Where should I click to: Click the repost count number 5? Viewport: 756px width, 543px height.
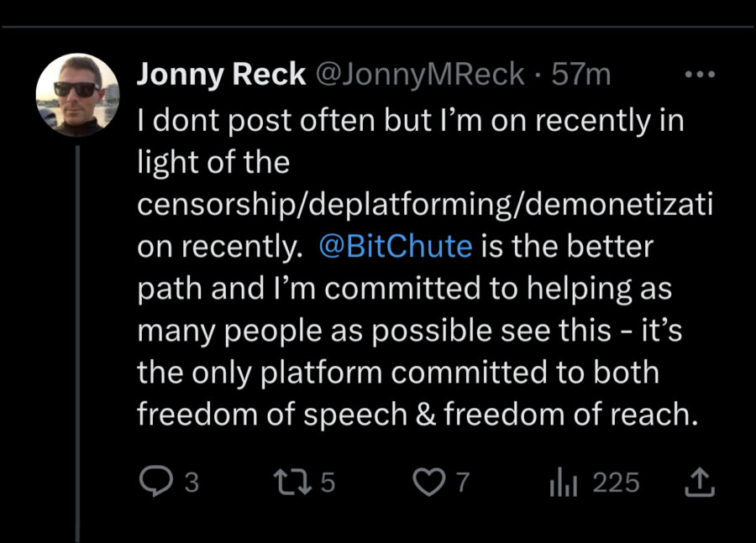[328, 483]
